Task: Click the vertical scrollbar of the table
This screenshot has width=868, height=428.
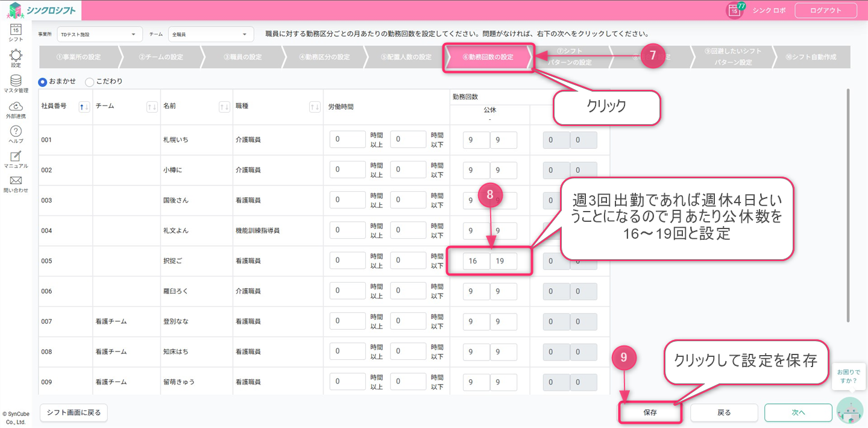Action: [848, 205]
